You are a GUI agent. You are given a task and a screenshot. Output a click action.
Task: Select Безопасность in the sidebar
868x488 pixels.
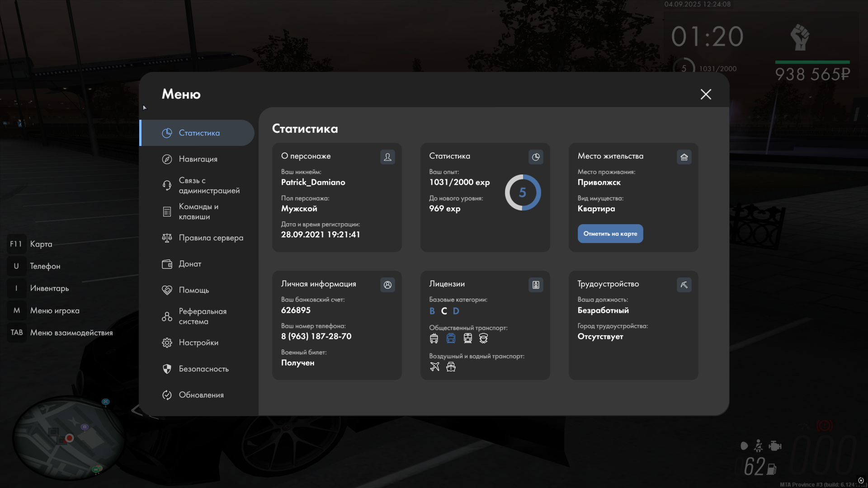tap(203, 369)
